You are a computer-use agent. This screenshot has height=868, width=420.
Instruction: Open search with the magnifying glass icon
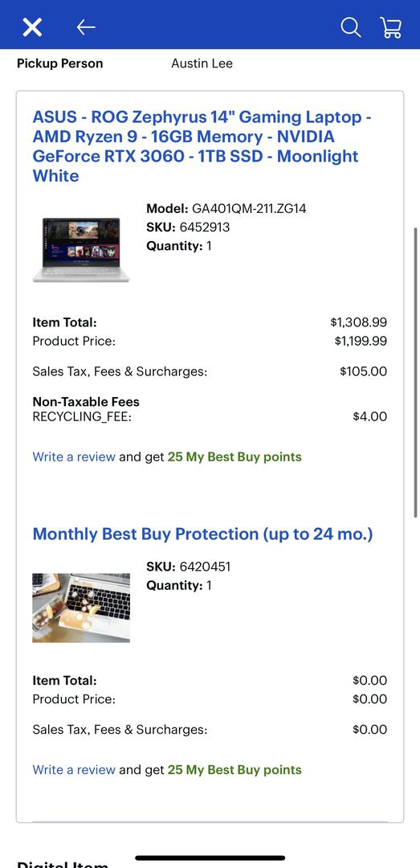tap(350, 27)
